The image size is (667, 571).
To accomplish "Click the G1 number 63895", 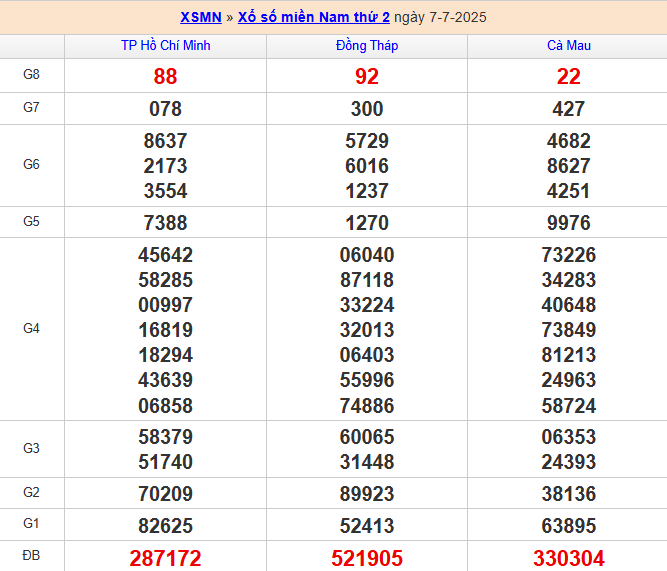I will tap(569, 526).
